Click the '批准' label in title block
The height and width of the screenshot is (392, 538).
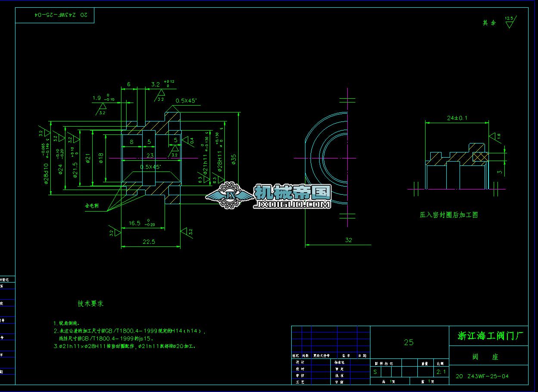(339, 376)
